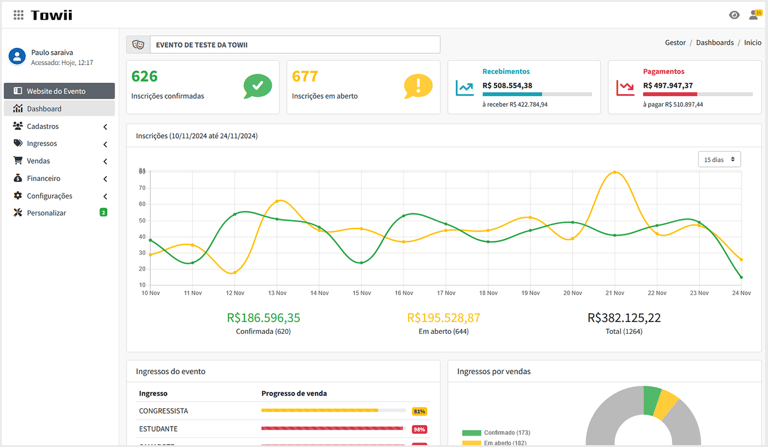Click the Recebimentos rising chart icon
Viewport: 768px width, 447px height.
tap(464, 88)
